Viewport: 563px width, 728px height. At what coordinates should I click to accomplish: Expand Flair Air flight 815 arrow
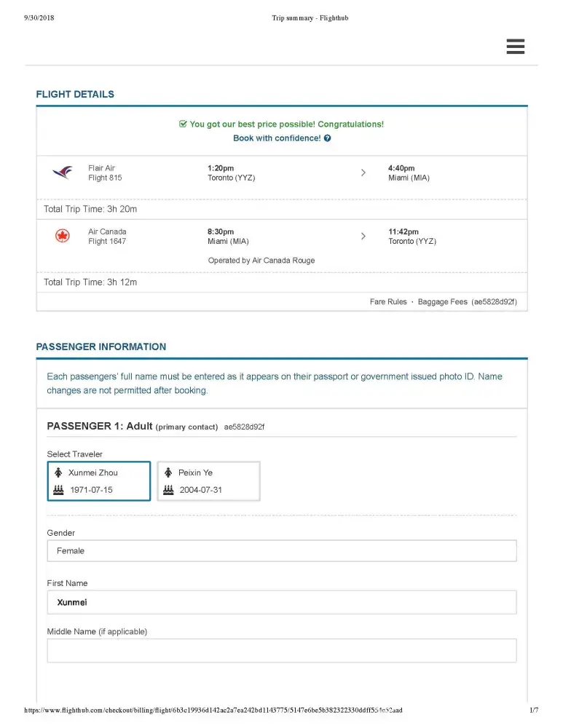(x=363, y=173)
